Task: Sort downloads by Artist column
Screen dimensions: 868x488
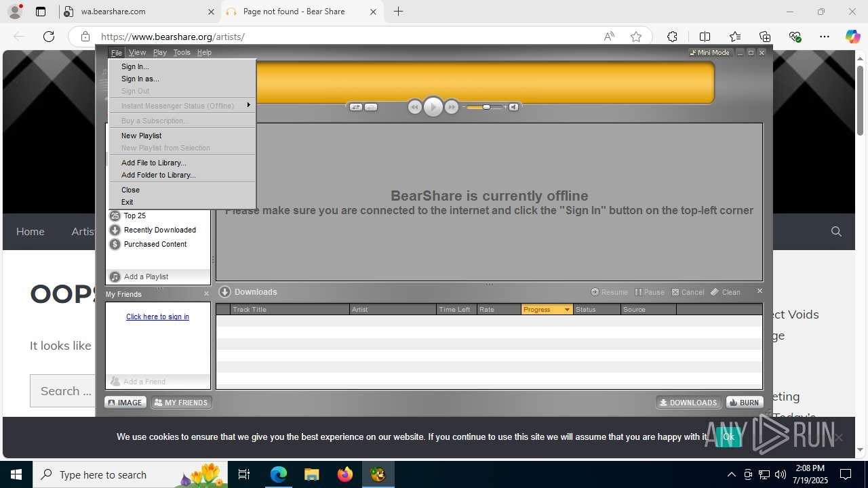Action: 393,309
